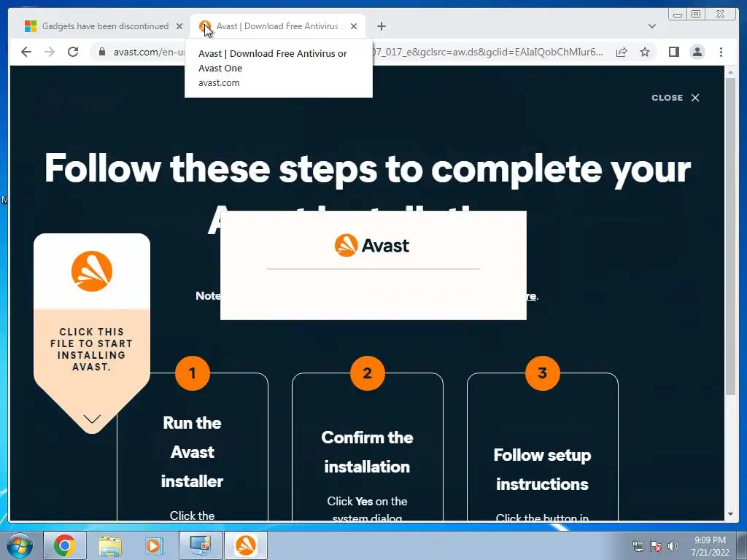The width and height of the screenshot is (747, 560).
Task: Click the scrollbar up arrow
Action: pos(730,73)
